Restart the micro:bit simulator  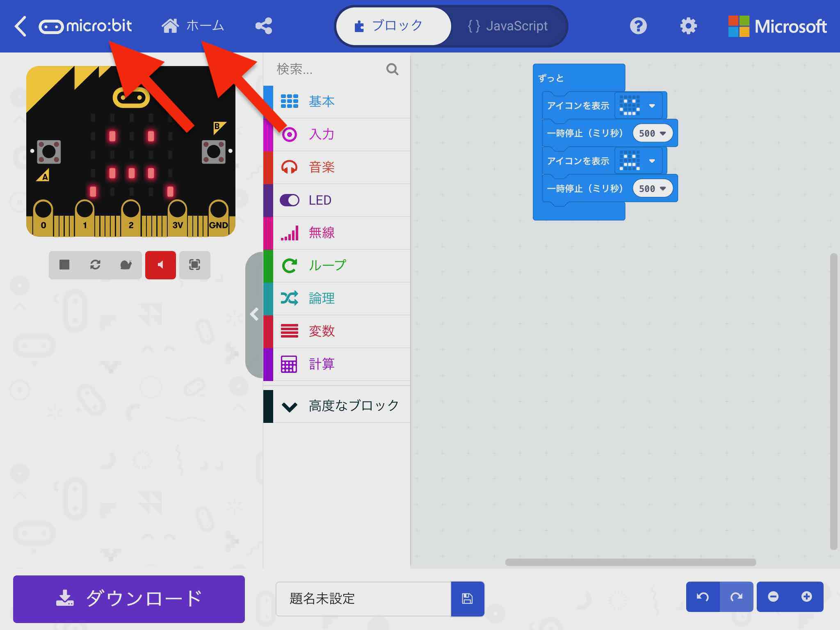(x=95, y=265)
